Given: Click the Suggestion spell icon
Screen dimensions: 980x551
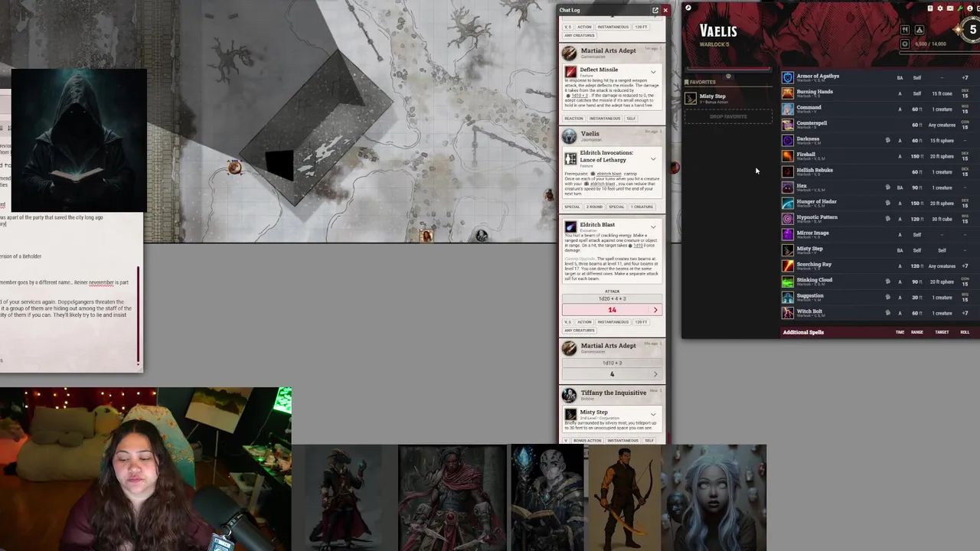Looking at the screenshot, I should click(788, 297).
